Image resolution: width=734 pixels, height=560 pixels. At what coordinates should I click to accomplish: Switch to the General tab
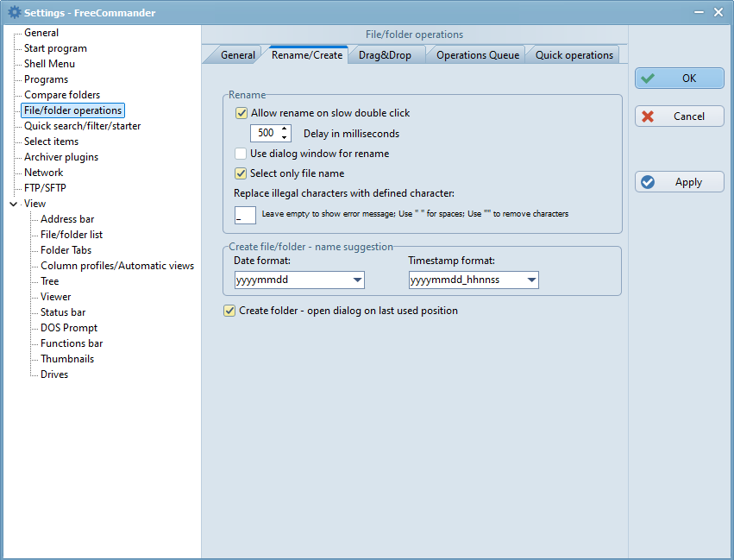238,55
